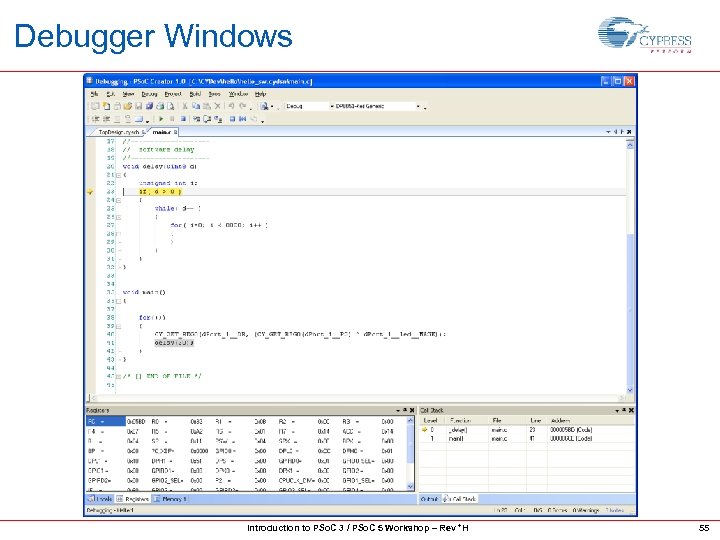Click the Undo arrow icon
The height and width of the screenshot is (540, 720).
pos(231,106)
